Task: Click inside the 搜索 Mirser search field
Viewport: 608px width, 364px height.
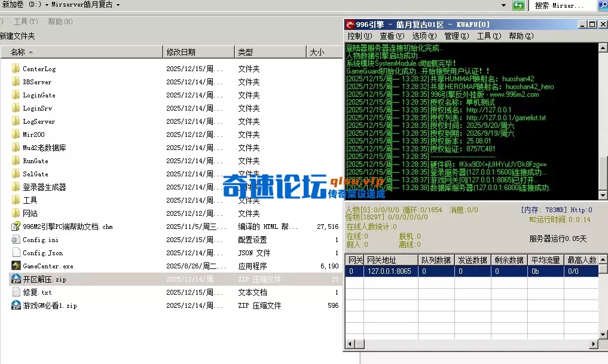Action: tap(562, 6)
